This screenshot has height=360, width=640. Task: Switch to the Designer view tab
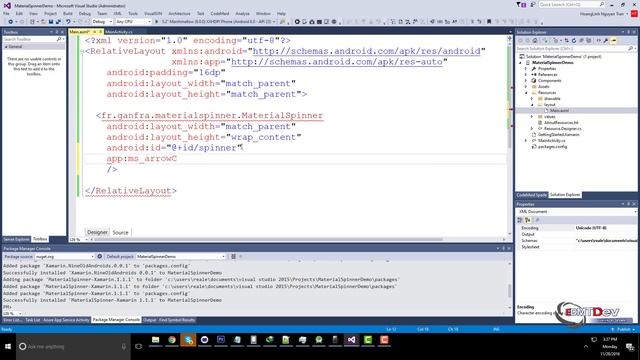pos(97,232)
